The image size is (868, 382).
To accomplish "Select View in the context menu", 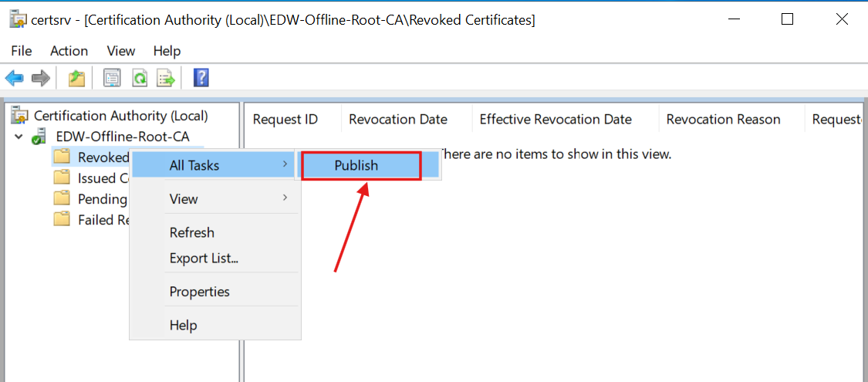I will tap(215, 198).
